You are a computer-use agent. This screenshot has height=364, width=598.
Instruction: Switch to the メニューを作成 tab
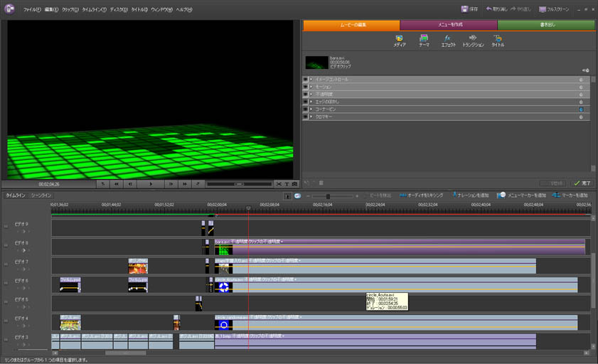(x=449, y=25)
